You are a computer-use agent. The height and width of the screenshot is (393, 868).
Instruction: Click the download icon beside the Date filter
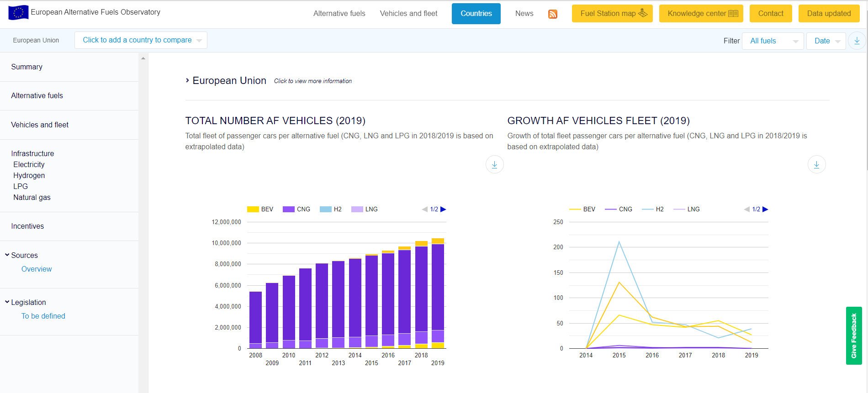pos(857,41)
